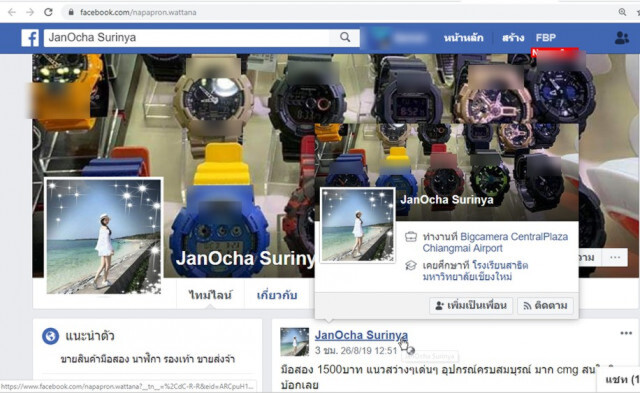Click the lock icon in the address bar
The image size is (640, 393).
[71, 12]
